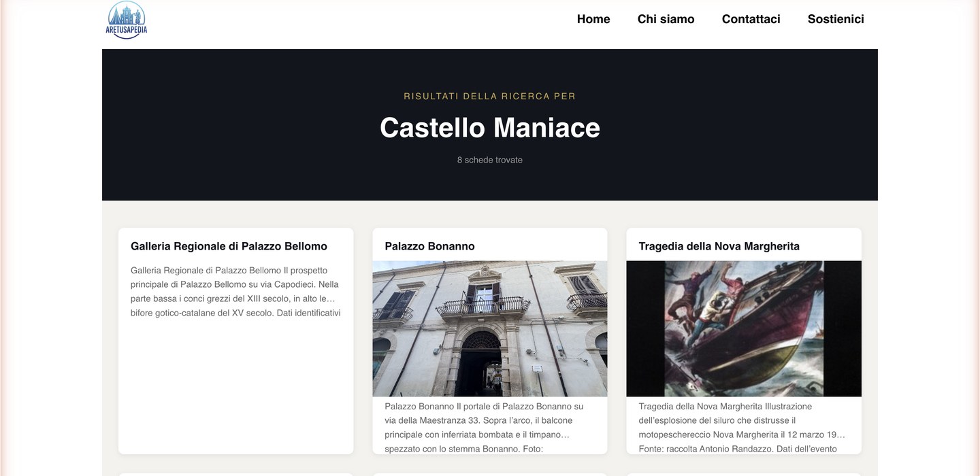Open the Chi siamo page

click(x=666, y=19)
